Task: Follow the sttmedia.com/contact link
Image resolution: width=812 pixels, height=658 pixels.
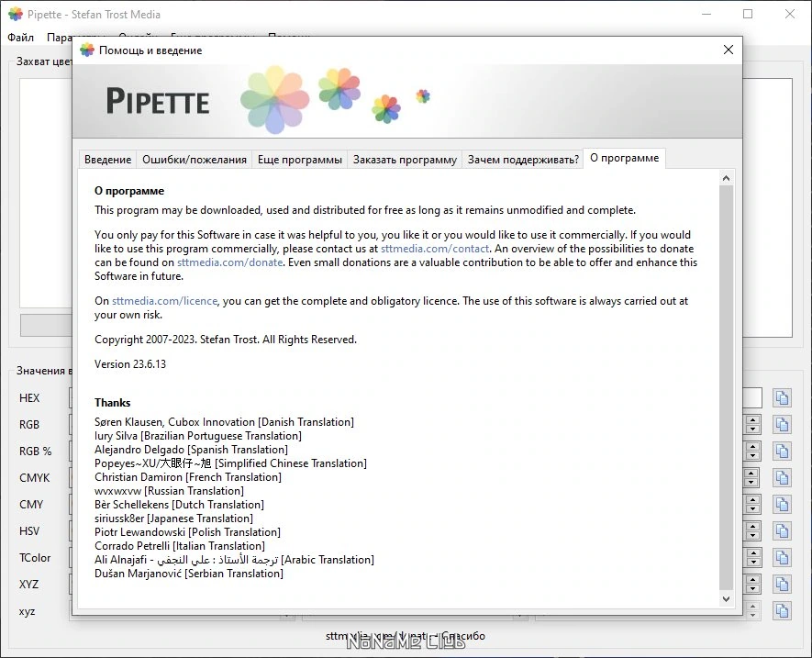Action: click(x=435, y=249)
